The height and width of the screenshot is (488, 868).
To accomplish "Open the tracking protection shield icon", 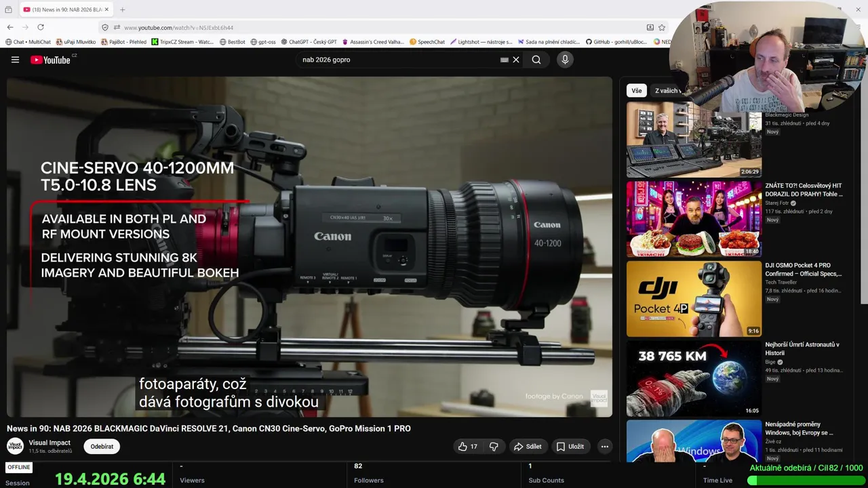I will (x=105, y=28).
